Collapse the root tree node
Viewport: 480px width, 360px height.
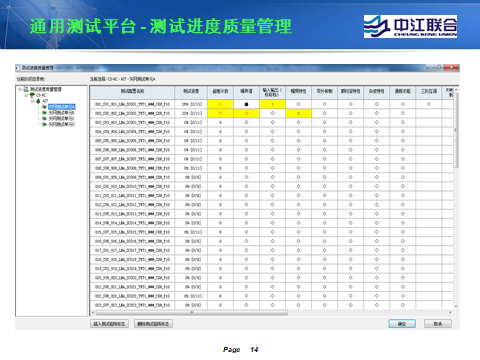click(x=20, y=89)
